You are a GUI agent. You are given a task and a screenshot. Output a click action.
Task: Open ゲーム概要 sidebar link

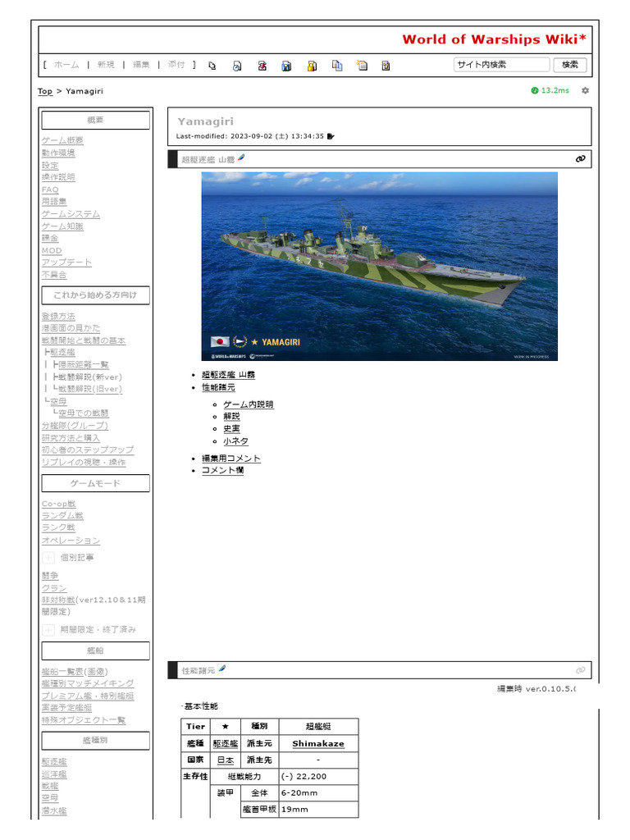pos(62,140)
